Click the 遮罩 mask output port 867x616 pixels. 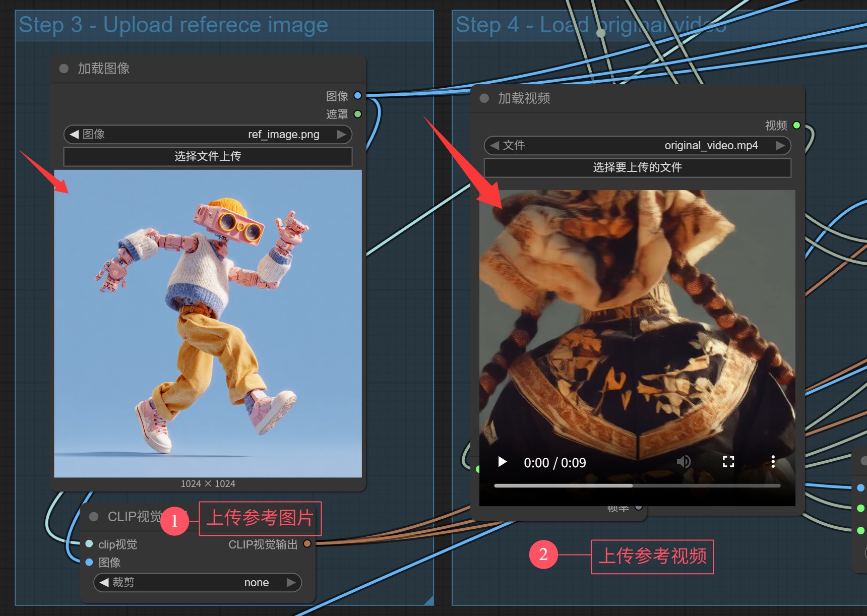358,114
